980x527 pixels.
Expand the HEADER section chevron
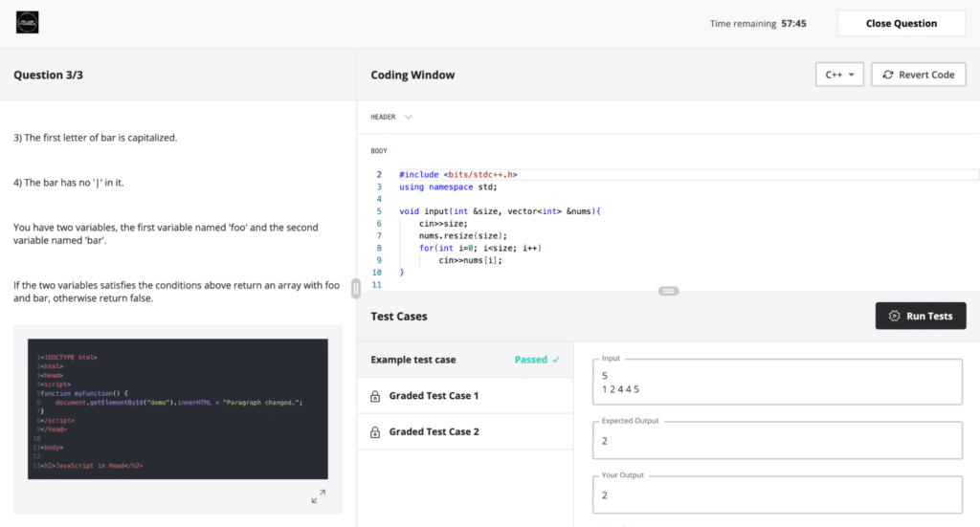click(x=408, y=117)
